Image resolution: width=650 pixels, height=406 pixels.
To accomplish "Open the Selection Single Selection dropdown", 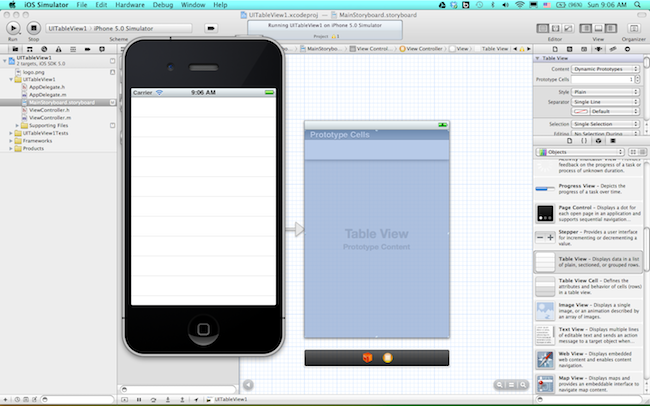I will point(605,124).
